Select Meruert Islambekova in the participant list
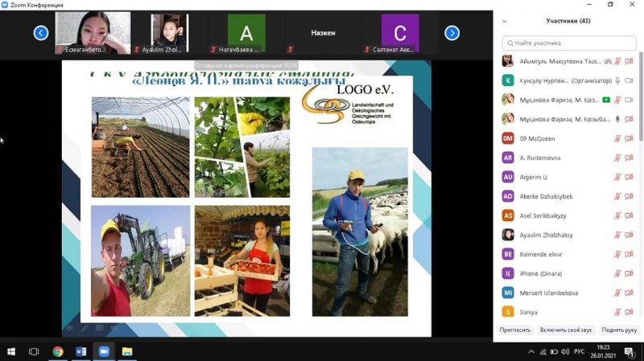This screenshot has width=644, height=361. 549,293
